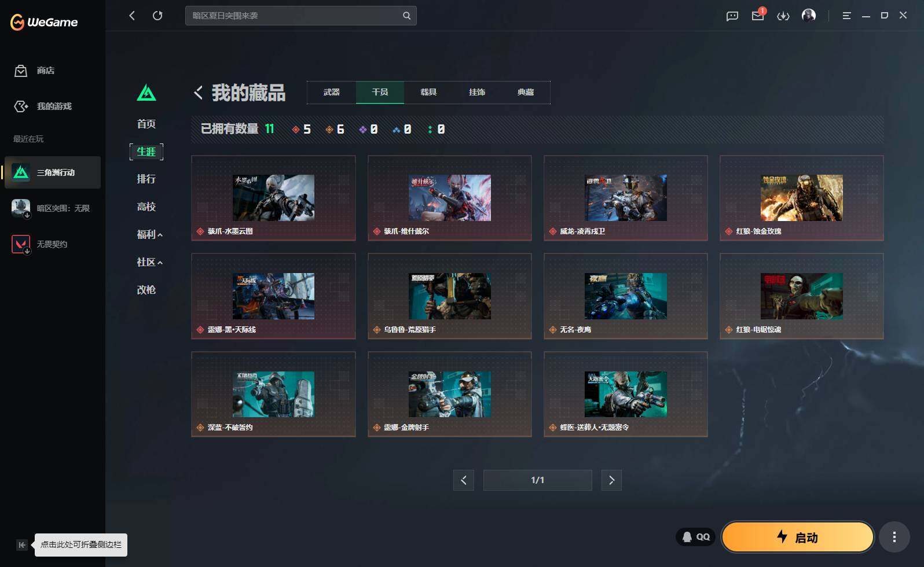The image size is (924, 567).
Task: Click the search magnifier icon
Action: point(406,16)
